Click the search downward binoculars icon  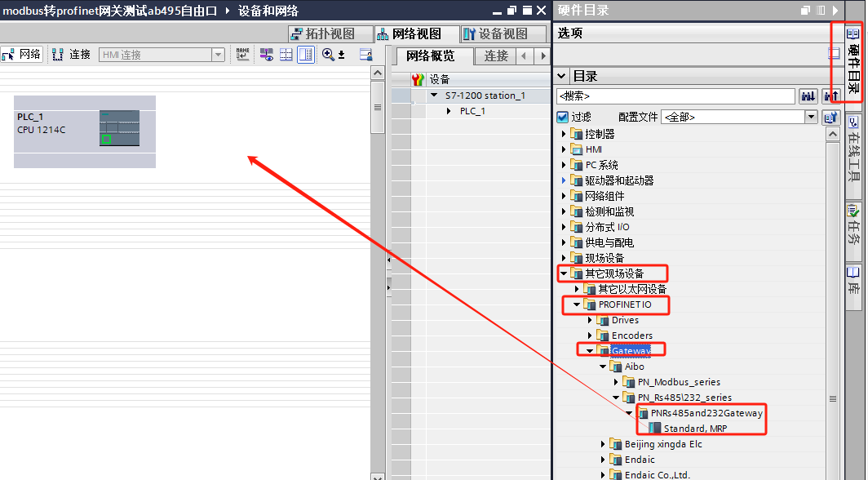pos(808,96)
